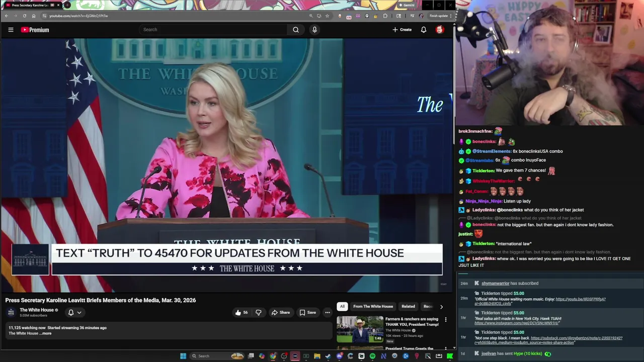The width and height of the screenshot is (644, 362).
Task: Click the video title text
Action: (101, 300)
